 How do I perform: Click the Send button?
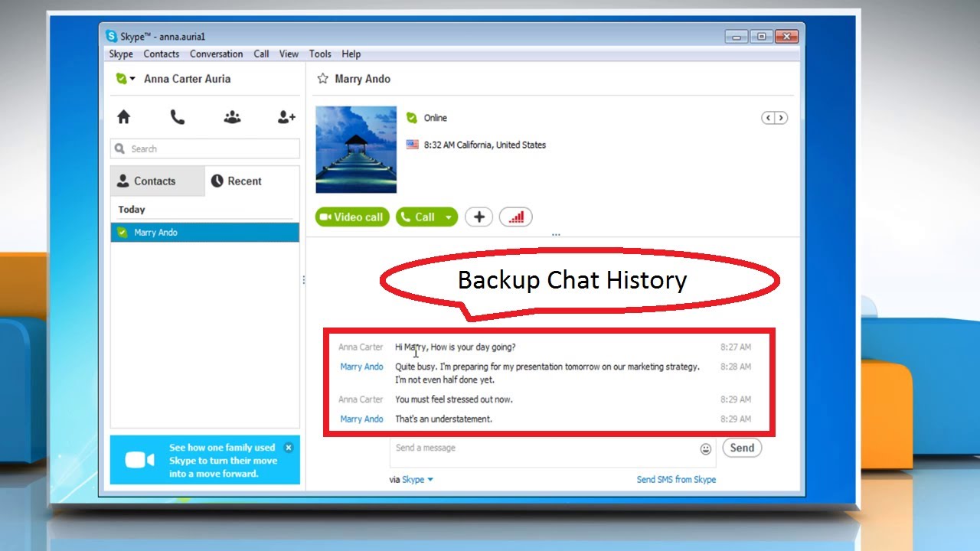(x=742, y=448)
